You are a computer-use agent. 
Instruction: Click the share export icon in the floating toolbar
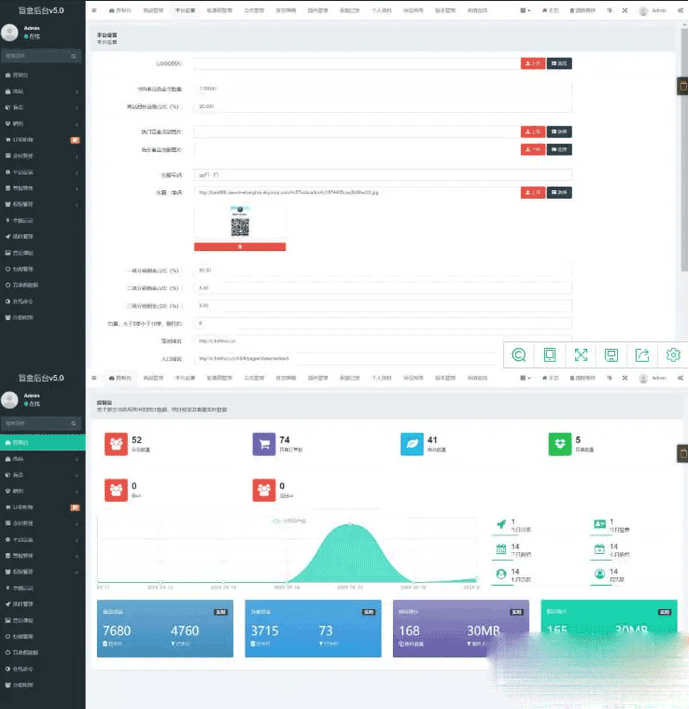tap(642, 355)
